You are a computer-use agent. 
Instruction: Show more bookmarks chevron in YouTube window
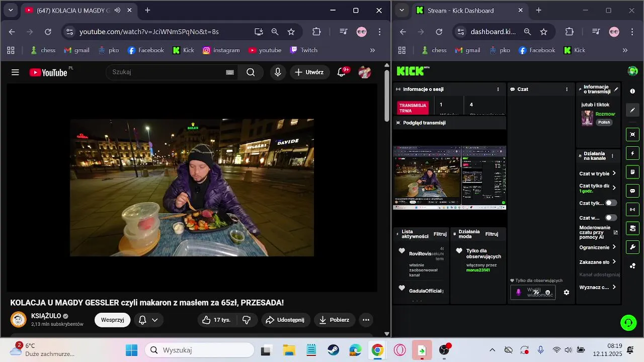point(372,50)
